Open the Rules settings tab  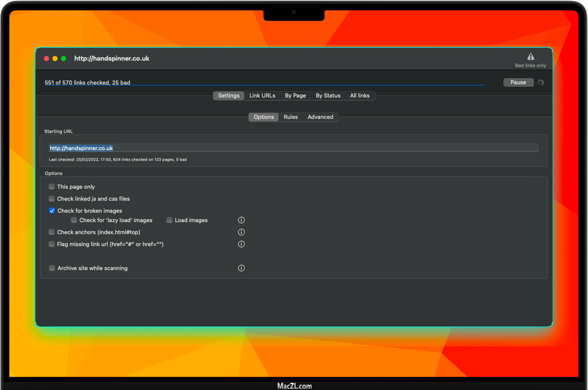coord(291,117)
